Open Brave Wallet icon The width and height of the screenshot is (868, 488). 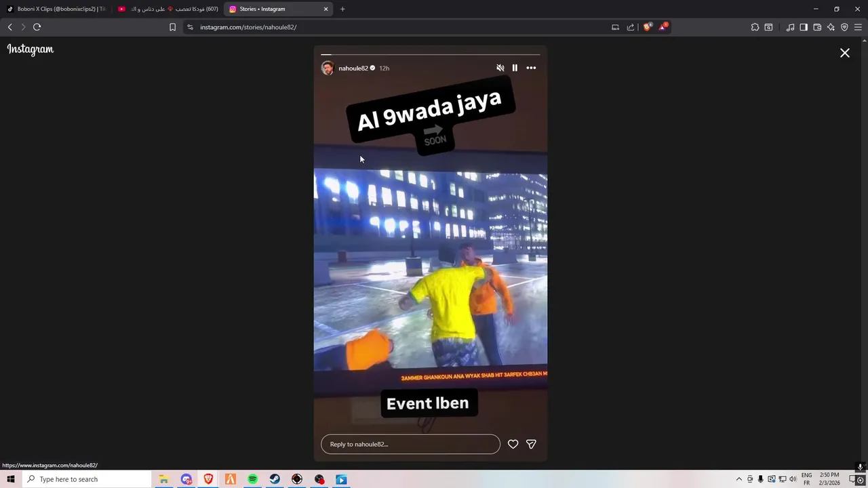click(x=817, y=27)
